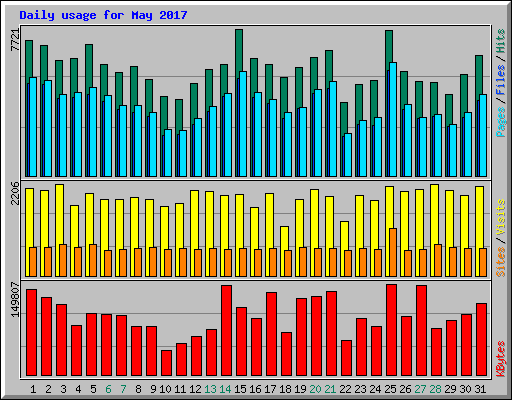Image resolution: width=512 pixels, height=400 pixels.
Task: Click the Pages legend label
Action: click(x=501, y=122)
